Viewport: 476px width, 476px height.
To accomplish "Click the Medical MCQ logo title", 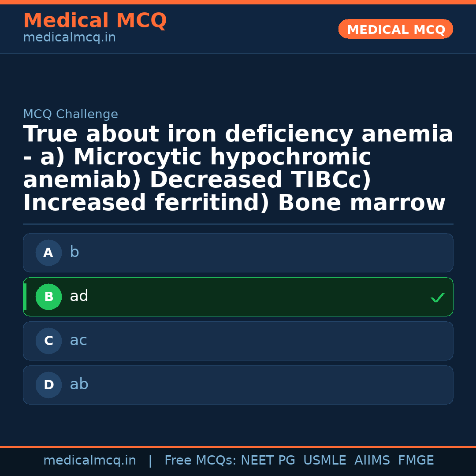I will coord(95,21).
